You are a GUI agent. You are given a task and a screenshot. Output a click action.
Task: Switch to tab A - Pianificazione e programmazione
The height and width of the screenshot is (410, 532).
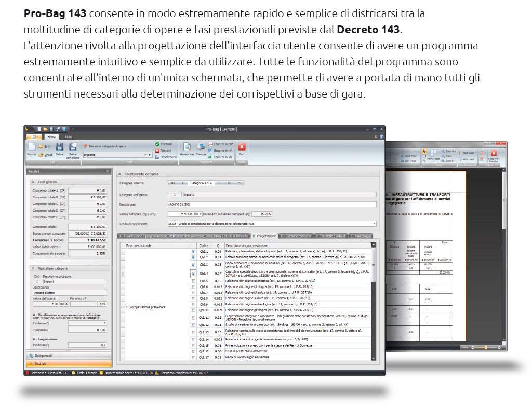183,236
